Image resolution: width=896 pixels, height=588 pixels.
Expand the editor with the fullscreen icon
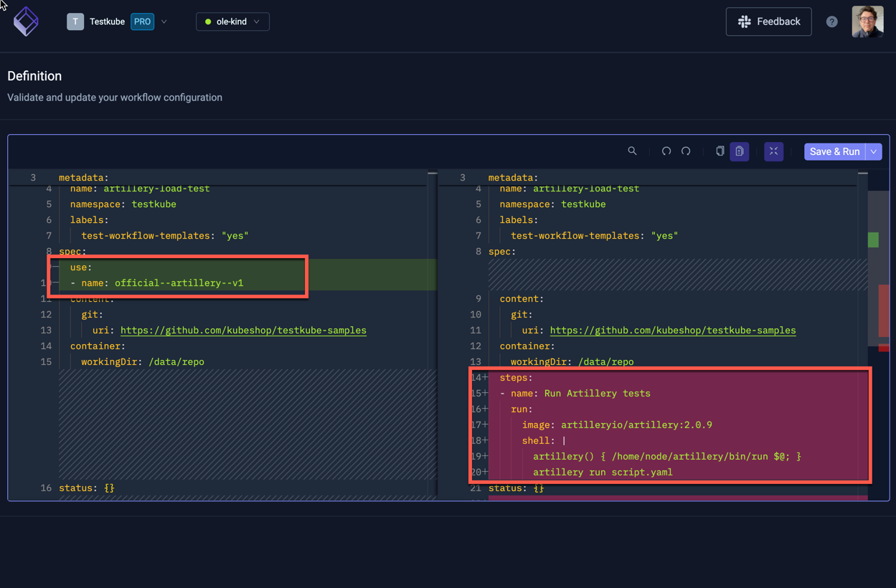pos(773,151)
